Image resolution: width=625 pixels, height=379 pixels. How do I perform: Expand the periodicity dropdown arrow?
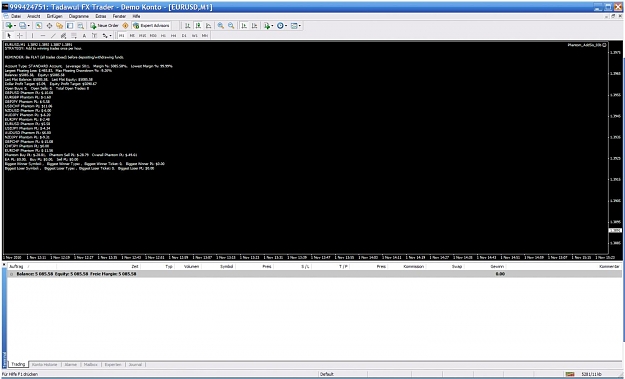(x=286, y=26)
